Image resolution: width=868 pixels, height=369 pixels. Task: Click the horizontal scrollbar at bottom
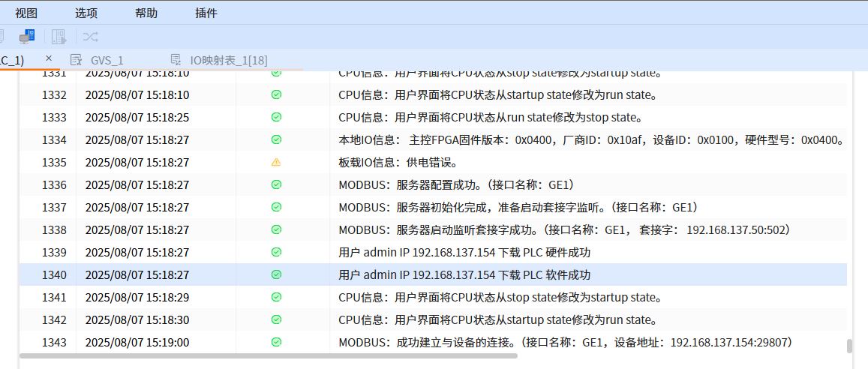tap(268, 355)
